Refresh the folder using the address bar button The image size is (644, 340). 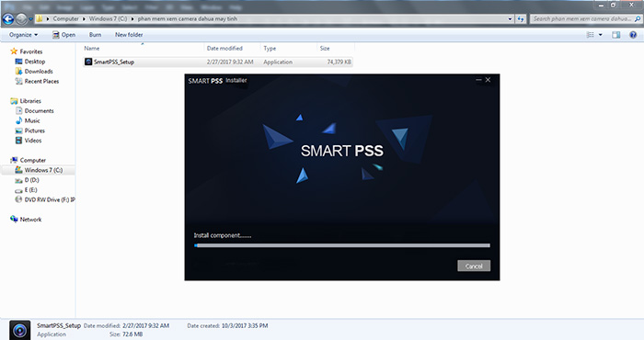point(521,19)
